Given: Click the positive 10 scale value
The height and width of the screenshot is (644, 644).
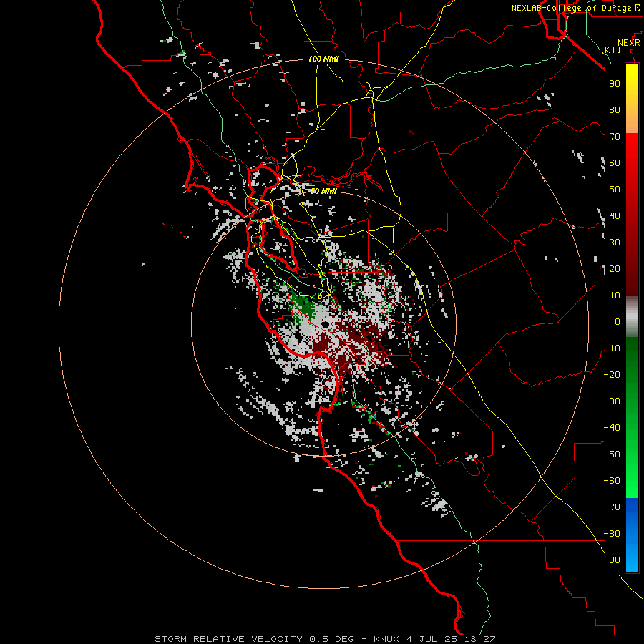Looking at the screenshot, I should pos(615,296).
